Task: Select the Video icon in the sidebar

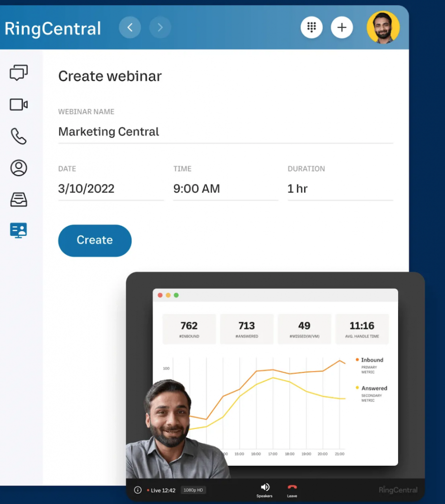Action: (x=18, y=104)
